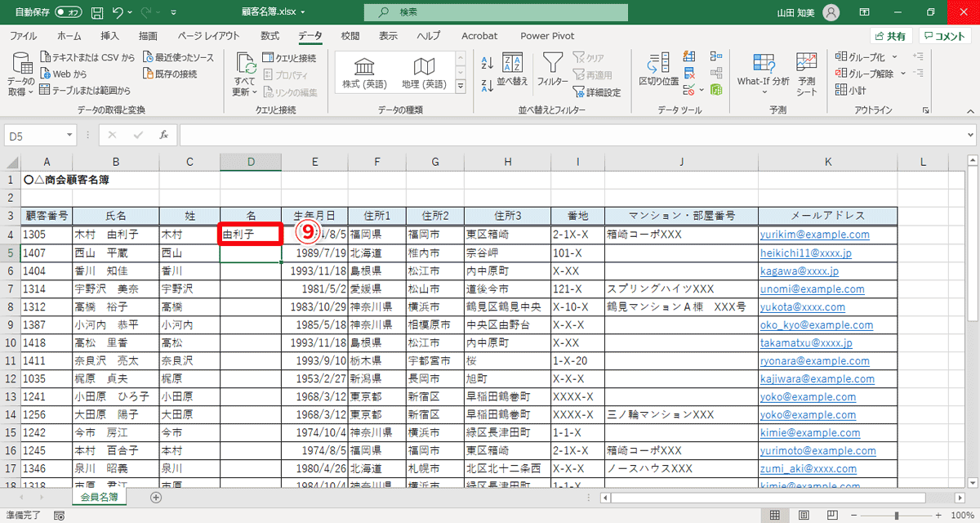The width and height of the screenshot is (980, 523).
Task: Open the Name Box dropdown arrow
Action: (71, 135)
